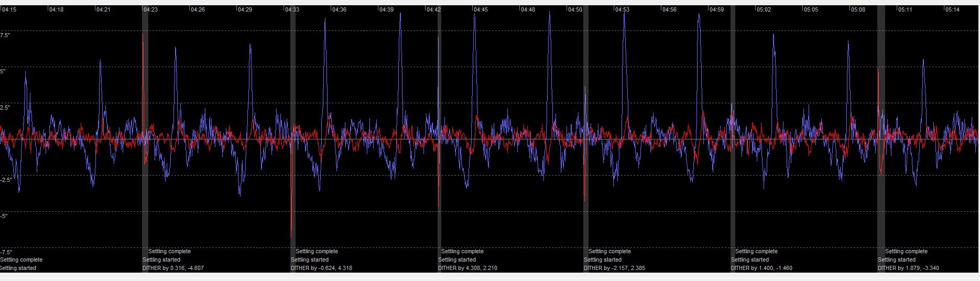Select the 05:05 time label

(x=811, y=9)
